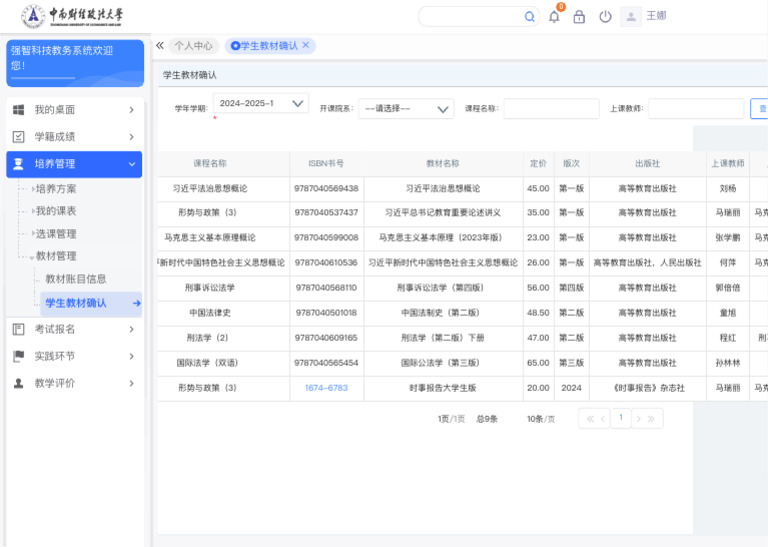The width and height of the screenshot is (768, 547).
Task: Open 选课管理 tree item
Action: pyautogui.click(x=56, y=234)
